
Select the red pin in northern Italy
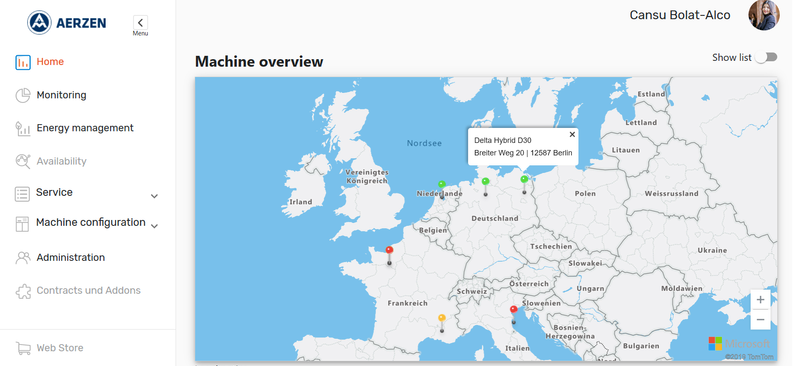[514, 309]
